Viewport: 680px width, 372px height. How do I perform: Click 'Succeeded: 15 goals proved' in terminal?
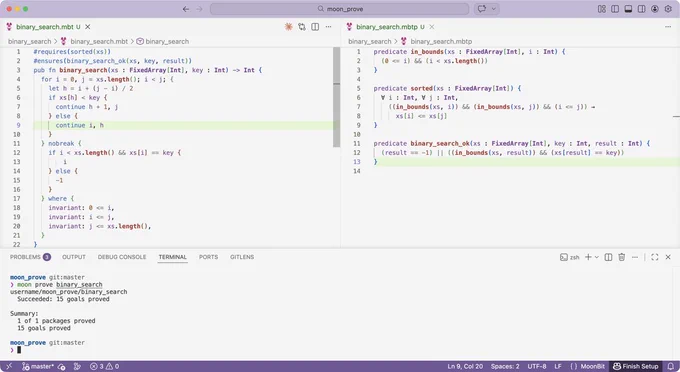point(63,299)
